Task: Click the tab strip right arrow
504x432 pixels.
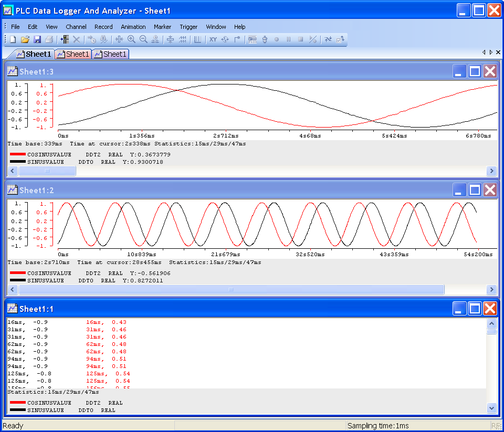Action: tap(491, 52)
